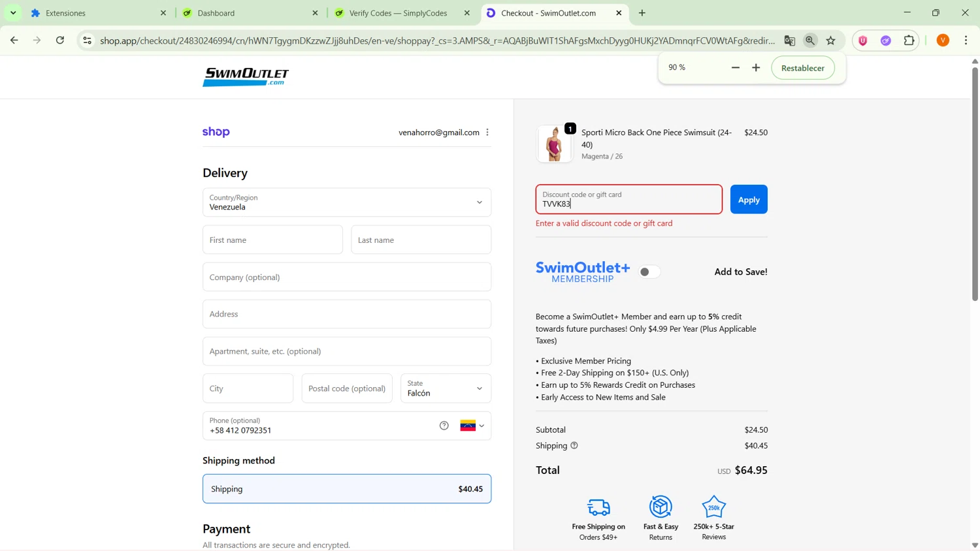Click the SwimOutlet.com logo
The width and height of the screenshot is (980, 551).
[x=246, y=77]
